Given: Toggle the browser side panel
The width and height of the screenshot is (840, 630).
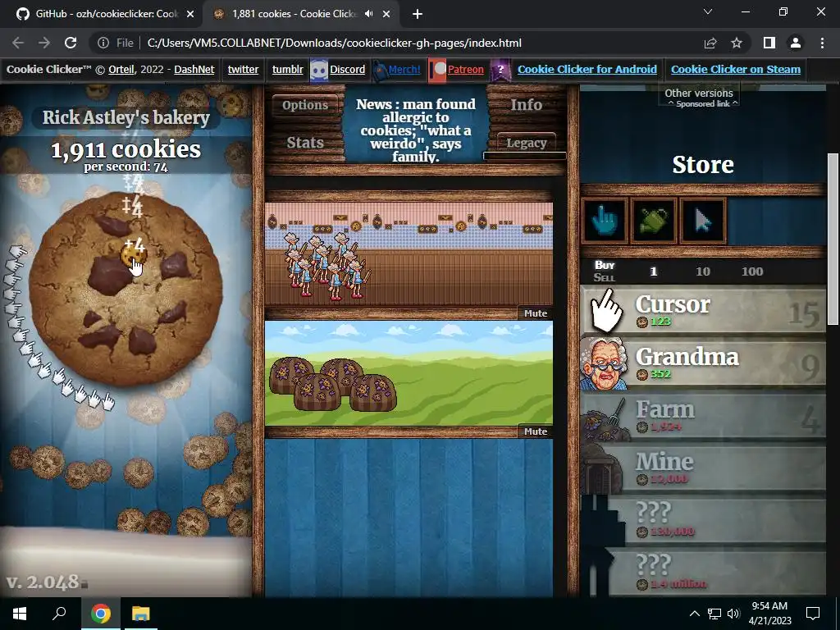Looking at the screenshot, I should (x=769, y=43).
